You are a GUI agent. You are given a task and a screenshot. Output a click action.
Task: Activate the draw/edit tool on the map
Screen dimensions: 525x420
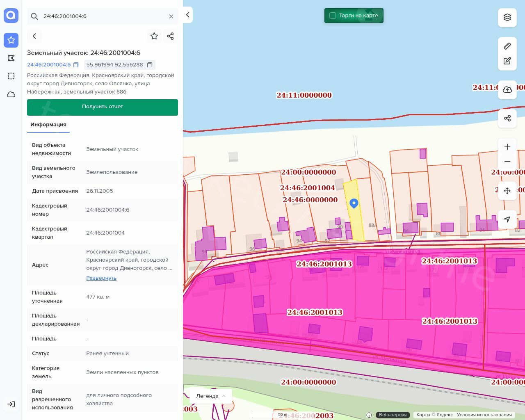click(507, 61)
